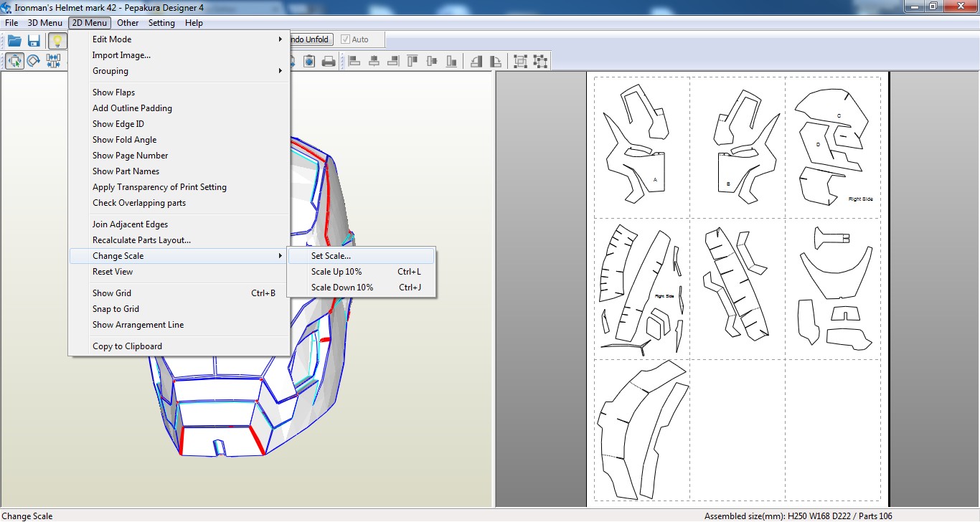The height and width of the screenshot is (522, 980).
Task: Click the Pepakura app icon in title bar
Action: click(6, 6)
